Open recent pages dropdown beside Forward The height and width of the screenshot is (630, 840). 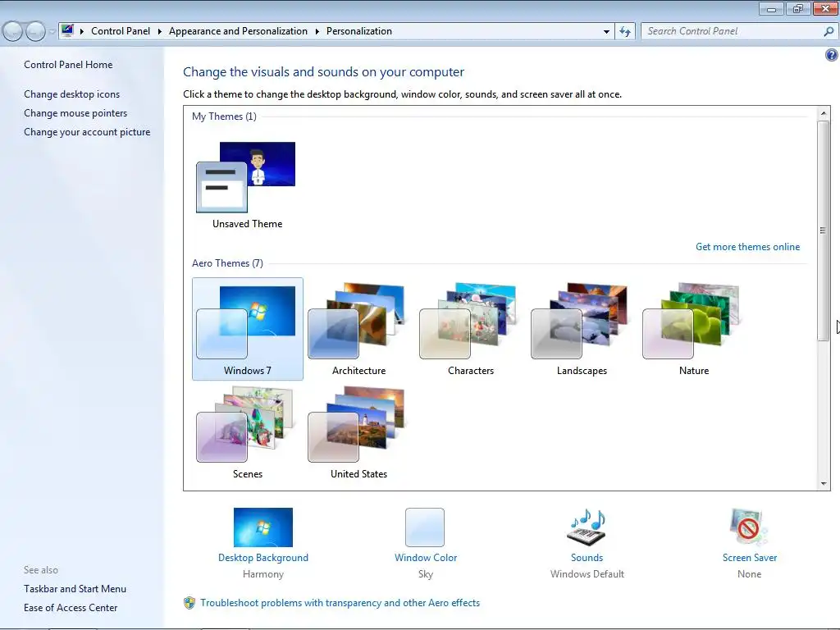(x=52, y=32)
